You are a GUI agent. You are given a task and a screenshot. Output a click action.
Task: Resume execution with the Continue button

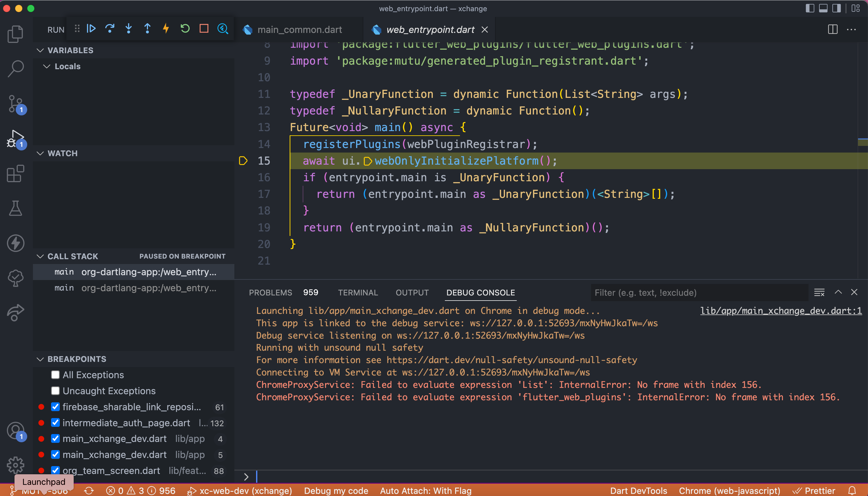[91, 29]
